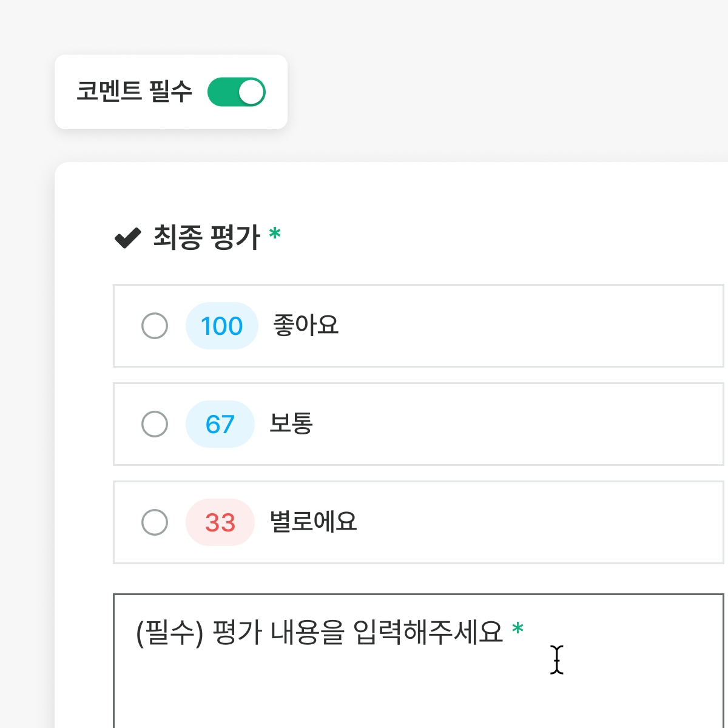Click the 별로에요 option label
Viewport: 728px width, 728px height.
pos(313,522)
